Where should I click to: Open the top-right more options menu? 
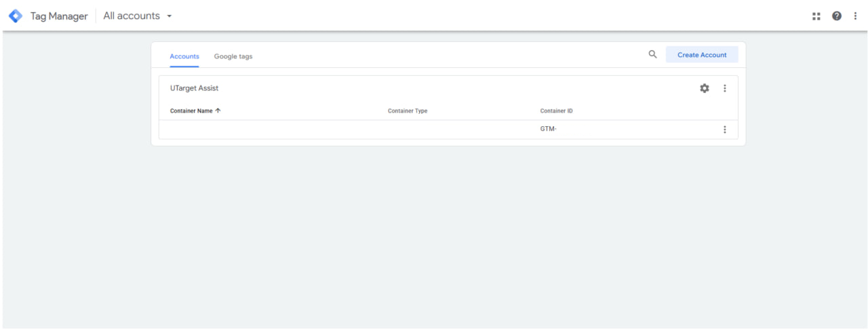pyautogui.click(x=855, y=16)
